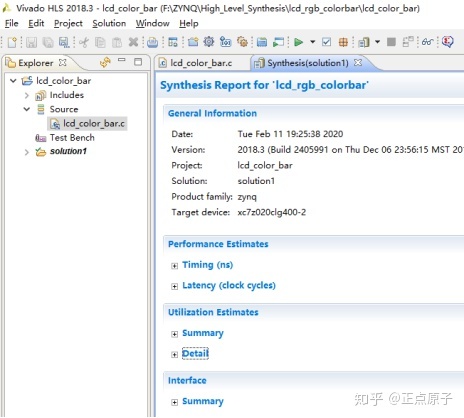Image resolution: width=464 pixels, height=418 pixels.
Task: Maximize the Explorer panel
Action: pos(138,62)
